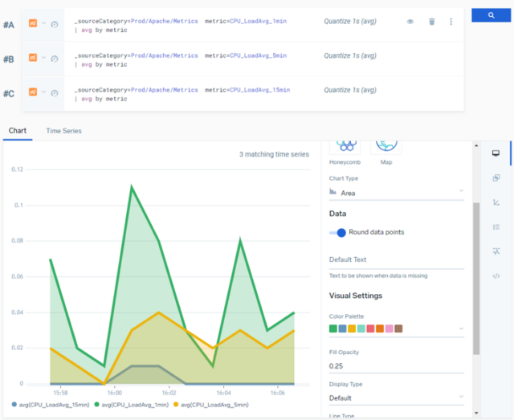The height and width of the screenshot is (420, 514).
Task: Toggle visibility eye icon for query #A
Action: coord(410,22)
